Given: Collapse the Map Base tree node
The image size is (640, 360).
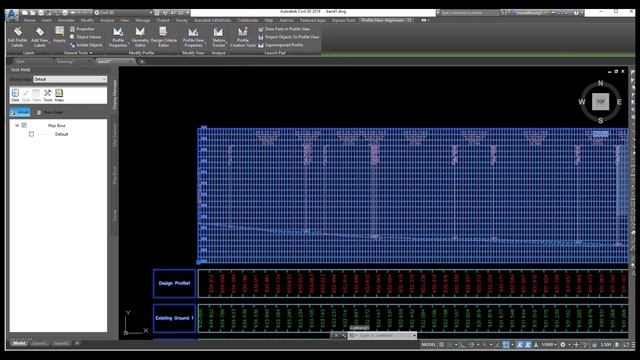Looking at the screenshot, I should 17,125.
